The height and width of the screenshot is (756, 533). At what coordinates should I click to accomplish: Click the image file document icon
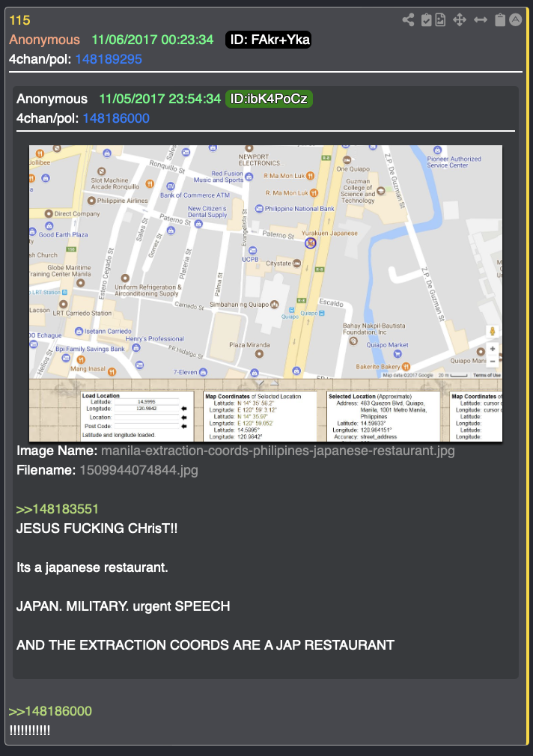click(440, 19)
